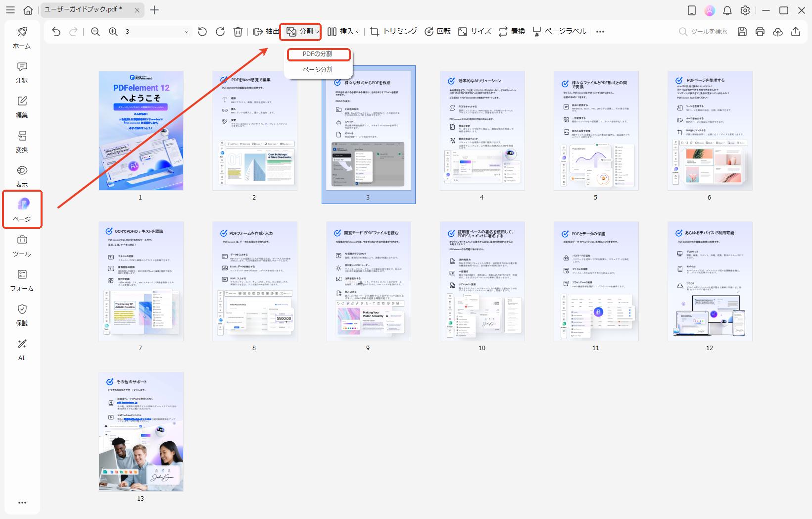The width and height of the screenshot is (812, 519).
Task: Open the notification bell
Action: [727, 10]
